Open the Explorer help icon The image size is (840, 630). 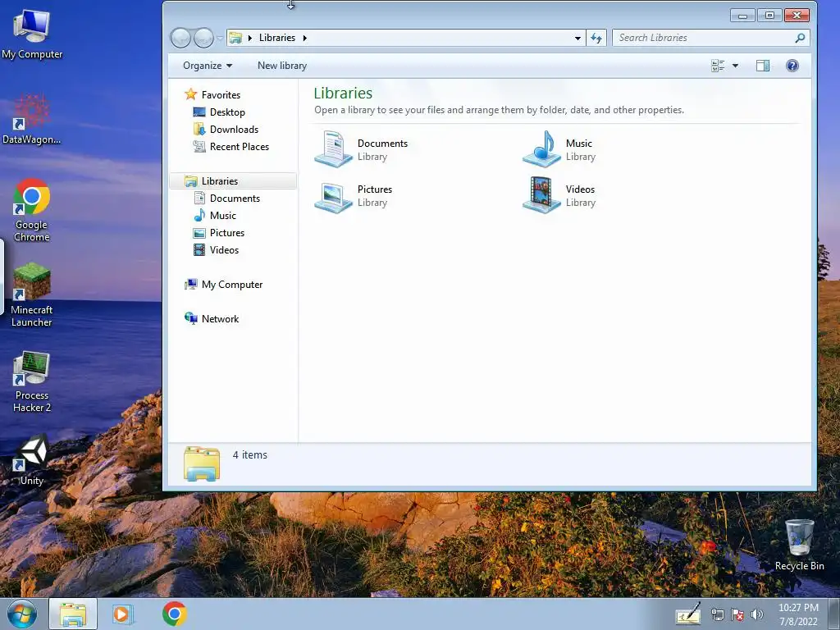[792, 66]
